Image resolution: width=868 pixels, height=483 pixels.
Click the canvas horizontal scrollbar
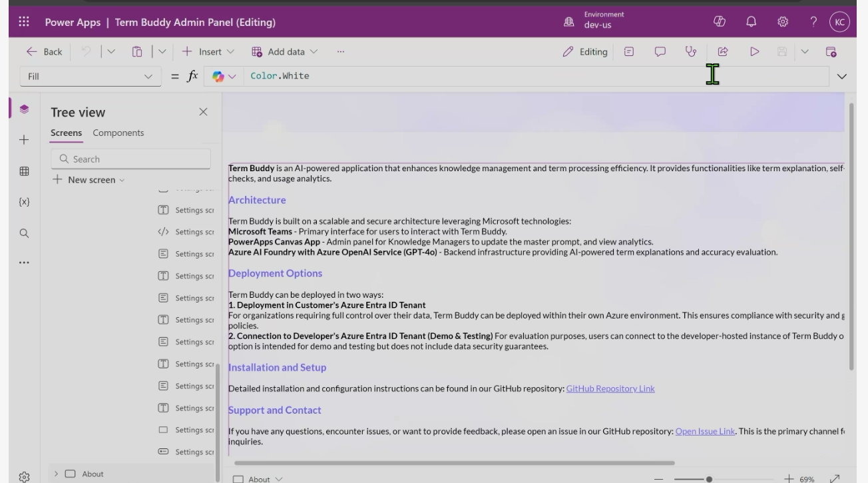click(x=455, y=462)
